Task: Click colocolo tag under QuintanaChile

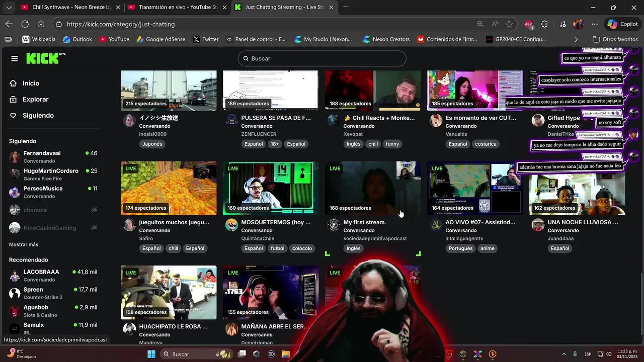Action: (302, 248)
